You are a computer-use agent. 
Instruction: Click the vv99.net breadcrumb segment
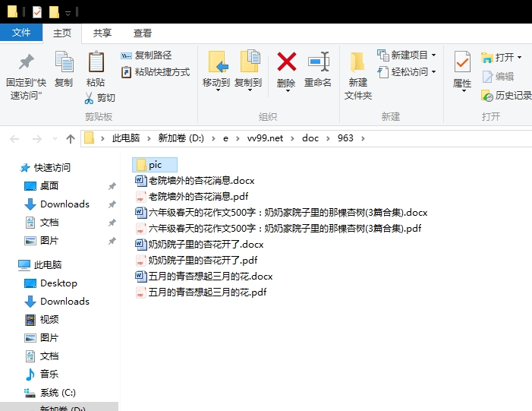pos(265,138)
